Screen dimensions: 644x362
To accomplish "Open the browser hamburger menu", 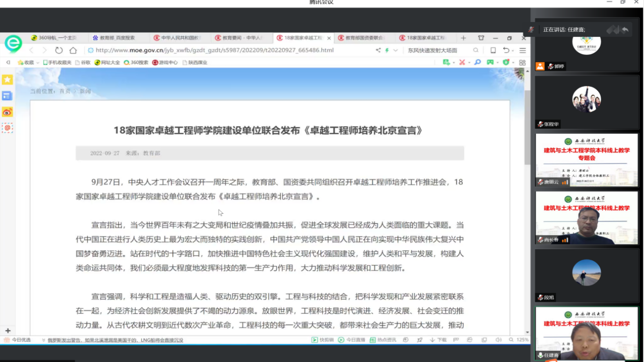I will 522,50.
